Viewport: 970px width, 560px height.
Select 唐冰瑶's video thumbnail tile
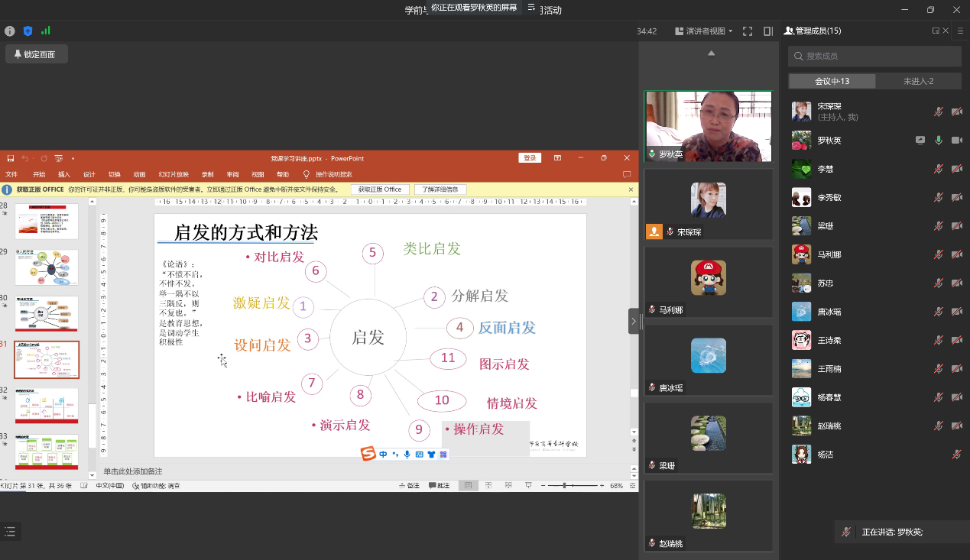pyautogui.click(x=708, y=361)
